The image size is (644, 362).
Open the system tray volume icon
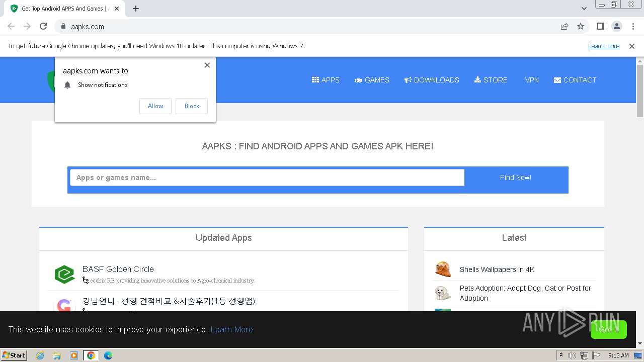tap(572, 355)
